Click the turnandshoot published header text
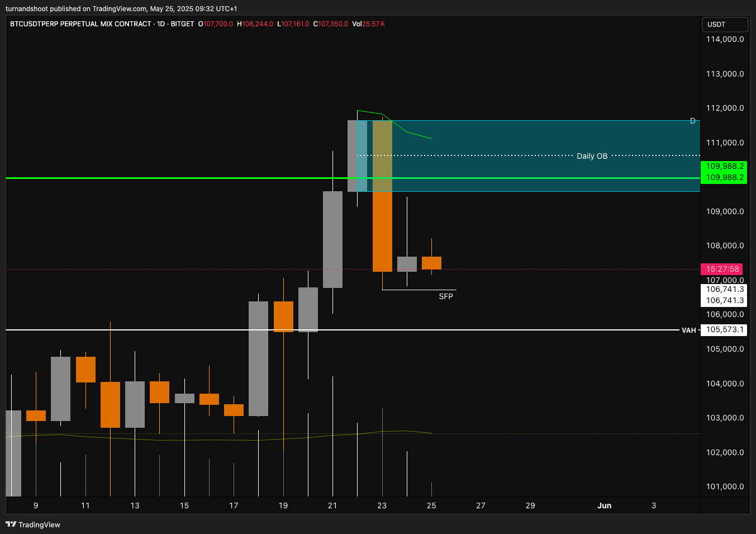The height and width of the screenshot is (534, 756). click(x=121, y=8)
